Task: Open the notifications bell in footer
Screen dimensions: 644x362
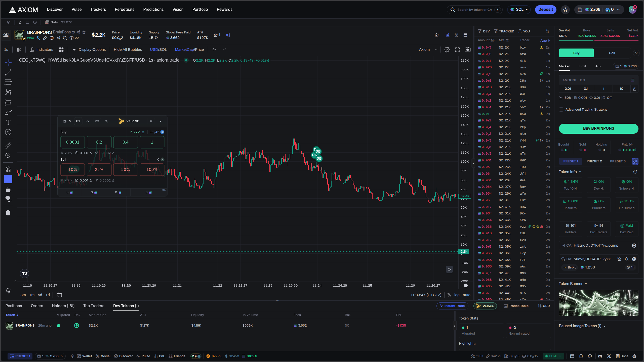Action: tap(581, 356)
